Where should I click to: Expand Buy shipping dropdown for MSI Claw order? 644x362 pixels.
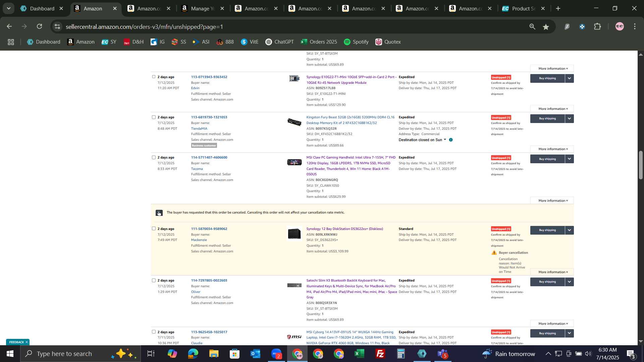569,159
